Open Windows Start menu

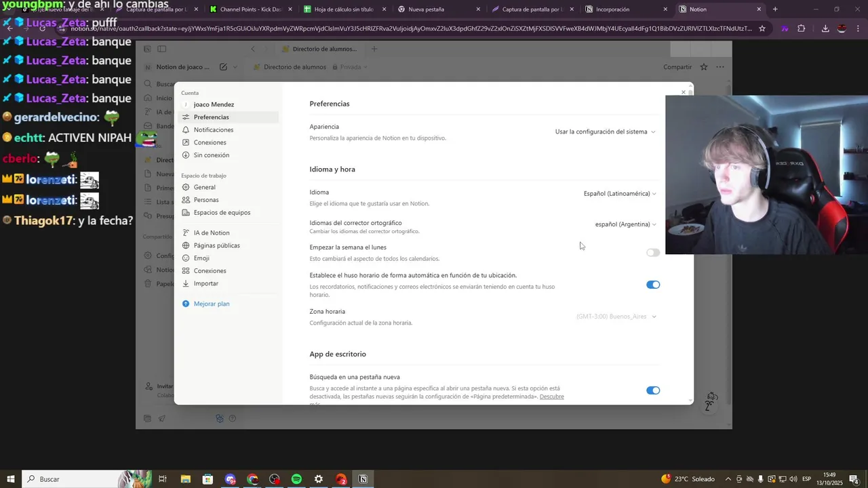click(x=11, y=479)
